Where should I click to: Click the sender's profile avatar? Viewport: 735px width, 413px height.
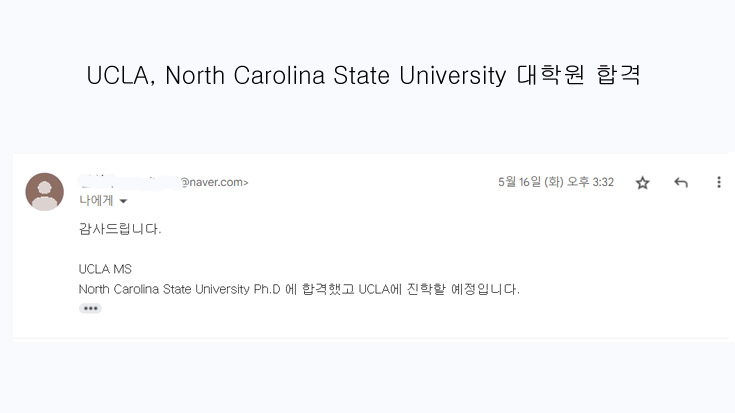pos(45,192)
